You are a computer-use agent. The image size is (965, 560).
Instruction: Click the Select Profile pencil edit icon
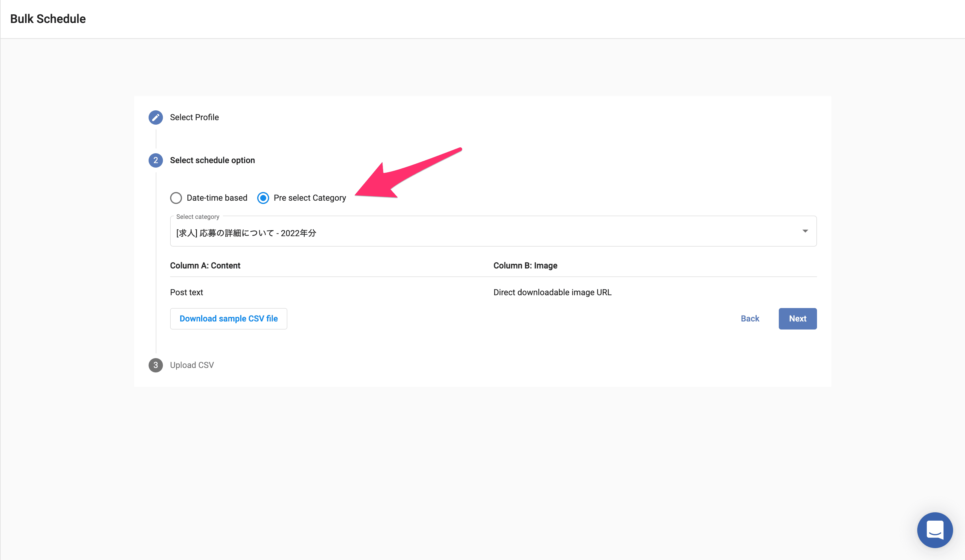[155, 117]
